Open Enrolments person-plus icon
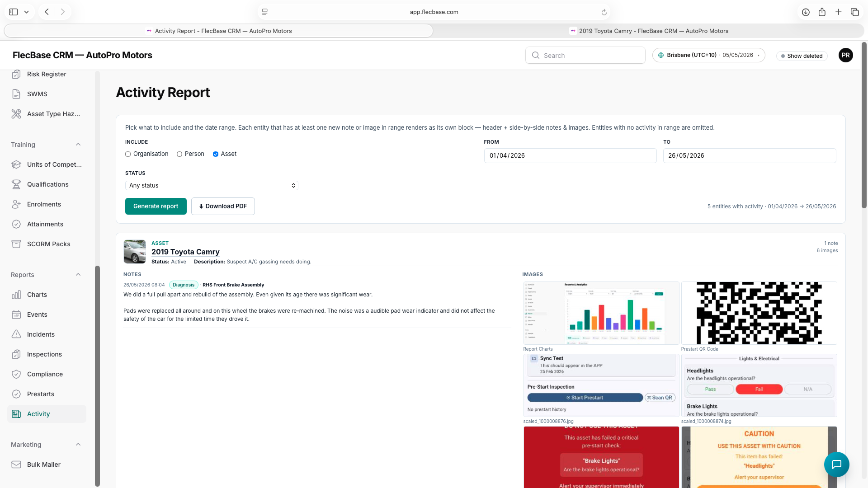Viewport: 868px width, 488px height. (x=16, y=204)
